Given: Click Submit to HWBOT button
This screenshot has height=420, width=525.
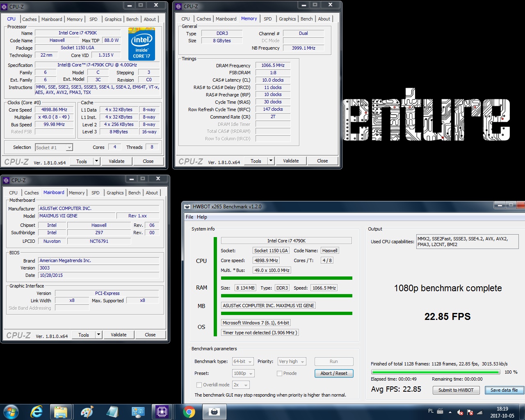Looking at the screenshot, I should tap(456, 390).
